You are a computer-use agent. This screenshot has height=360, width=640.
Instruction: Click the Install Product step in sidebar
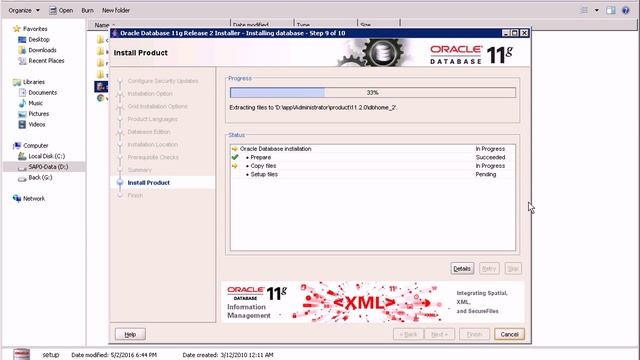coord(149,182)
